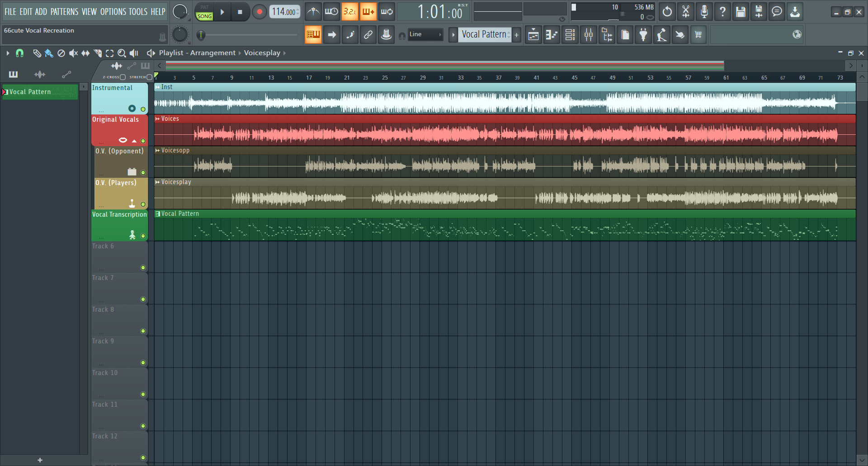Enable the STRETCH option

(150, 77)
